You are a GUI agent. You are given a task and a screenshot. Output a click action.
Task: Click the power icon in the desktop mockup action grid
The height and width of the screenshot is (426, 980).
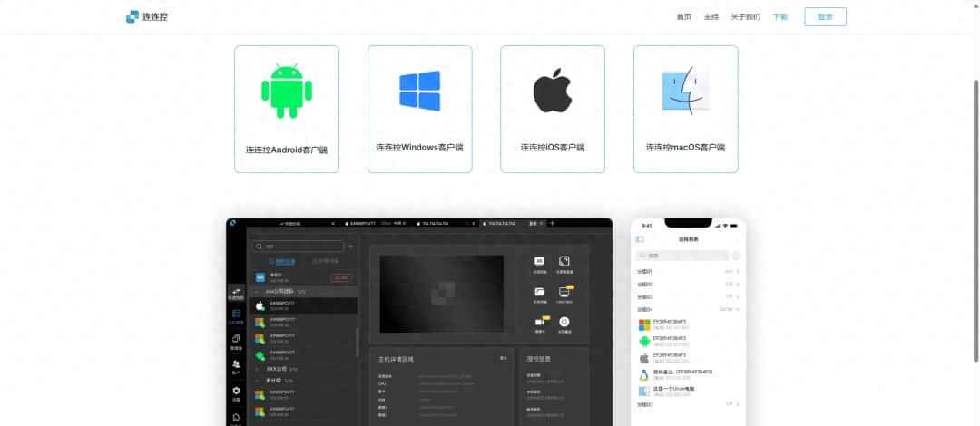(563, 322)
